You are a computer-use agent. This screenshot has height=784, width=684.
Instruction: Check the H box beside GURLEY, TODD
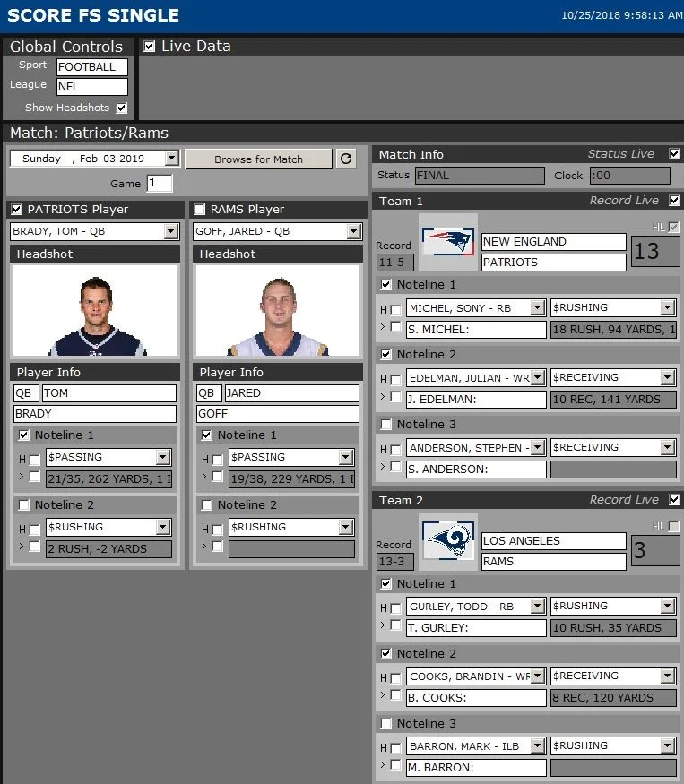point(396,608)
